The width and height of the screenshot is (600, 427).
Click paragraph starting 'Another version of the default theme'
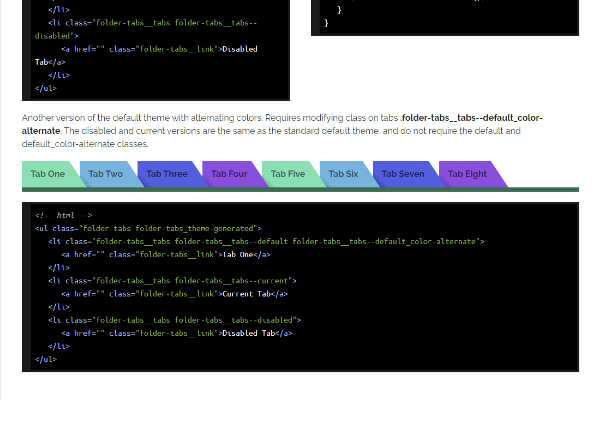tap(282, 131)
